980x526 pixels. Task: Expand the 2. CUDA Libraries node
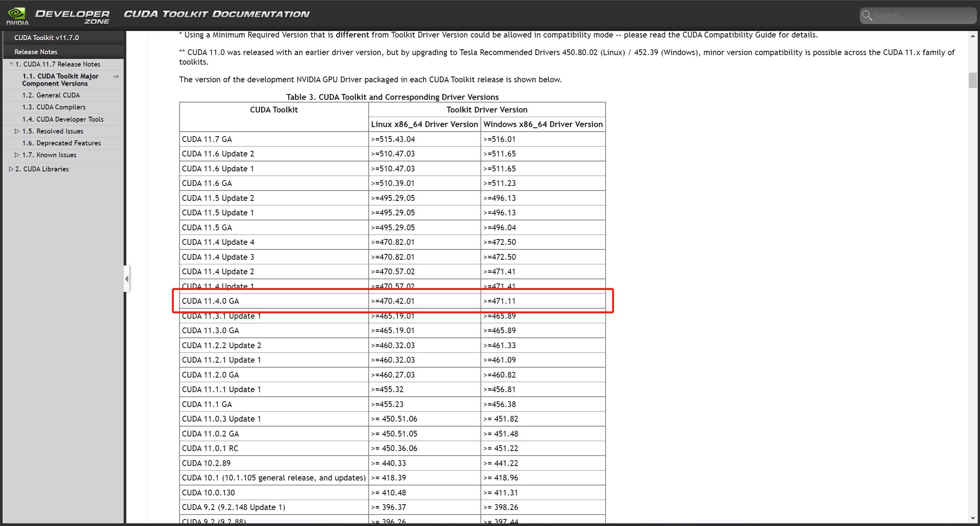point(11,169)
